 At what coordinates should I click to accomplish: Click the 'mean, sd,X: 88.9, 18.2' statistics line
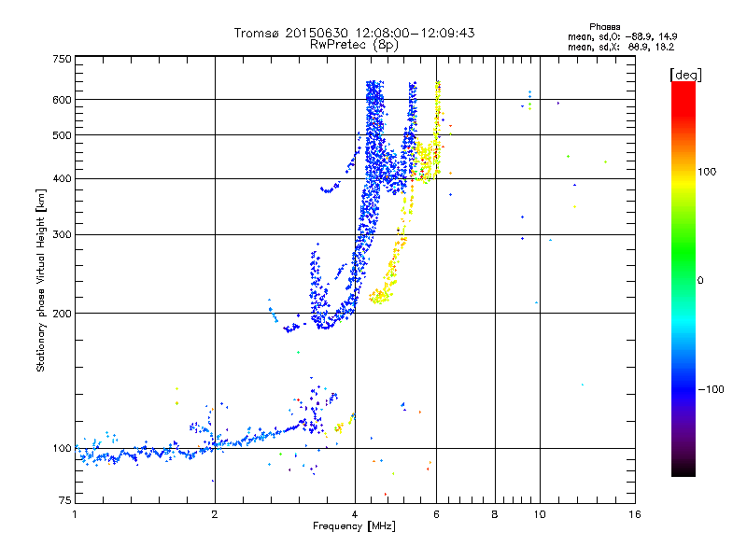(x=621, y=47)
